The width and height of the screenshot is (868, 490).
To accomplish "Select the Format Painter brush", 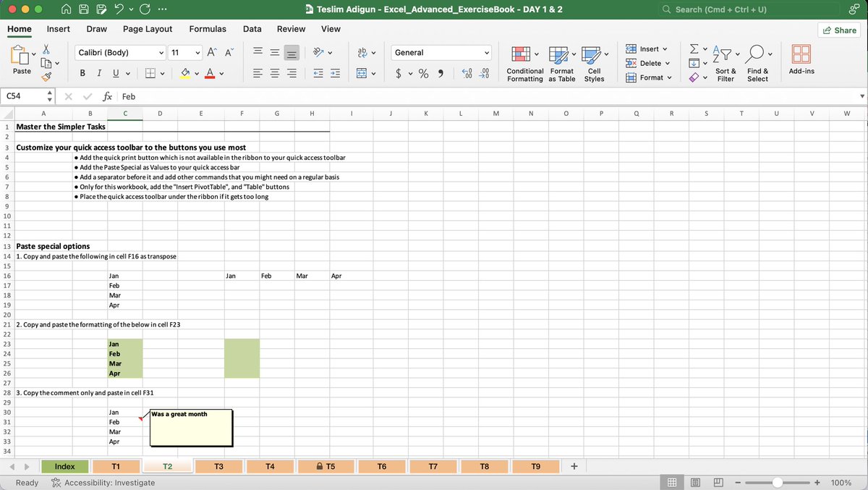I will coord(46,75).
